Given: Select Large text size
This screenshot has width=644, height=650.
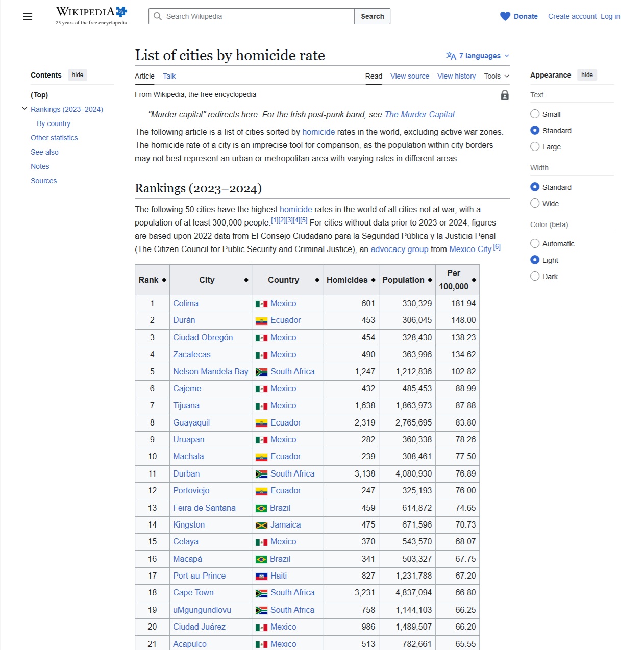Looking at the screenshot, I should point(535,146).
